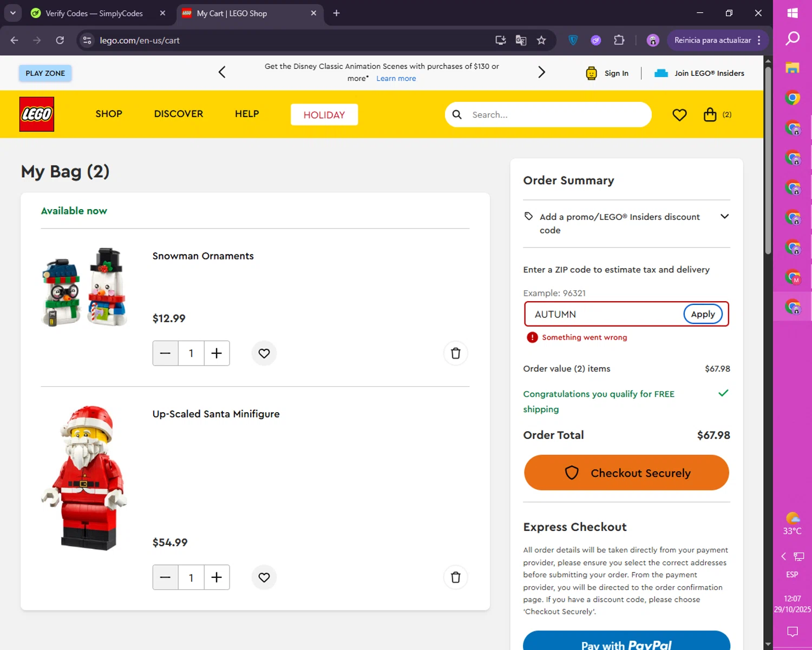
Task: Click the LEGO logo home icon
Action: click(x=37, y=114)
